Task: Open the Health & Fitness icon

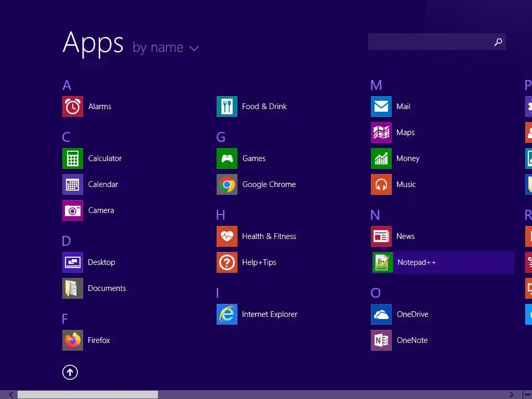Action: click(227, 236)
